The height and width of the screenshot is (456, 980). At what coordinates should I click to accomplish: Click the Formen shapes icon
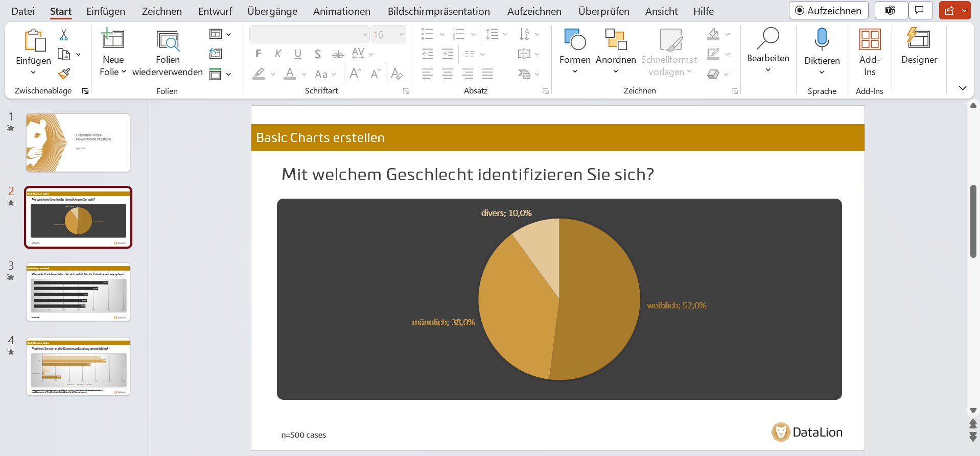pos(575,39)
